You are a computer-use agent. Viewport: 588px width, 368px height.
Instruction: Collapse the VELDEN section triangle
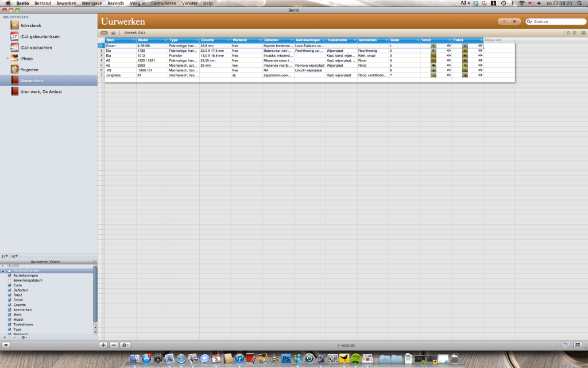[x=3, y=266]
